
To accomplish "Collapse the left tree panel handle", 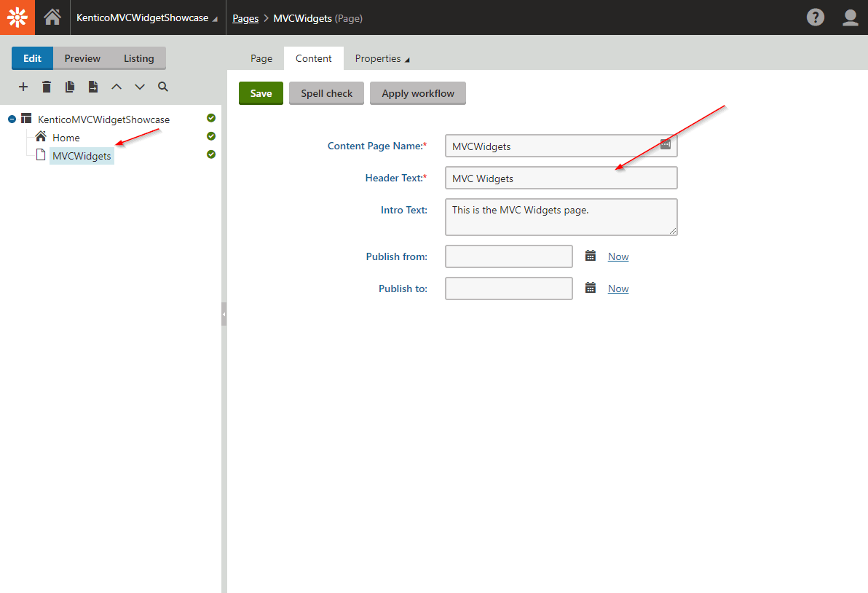I will [x=224, y=314].
